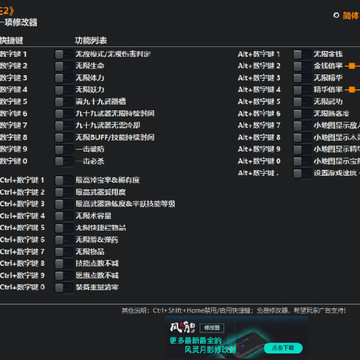Enable 金钱倍率 toggle at Alt+数字键 2
Image resolution: width=360 pixels, height=360 pixels.
pos(302,66)
